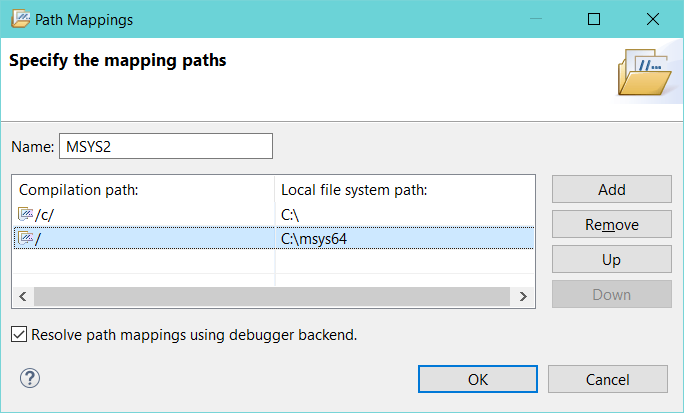Select the C:\ local path cell
684x413 pixels.
tap(405, 215)
